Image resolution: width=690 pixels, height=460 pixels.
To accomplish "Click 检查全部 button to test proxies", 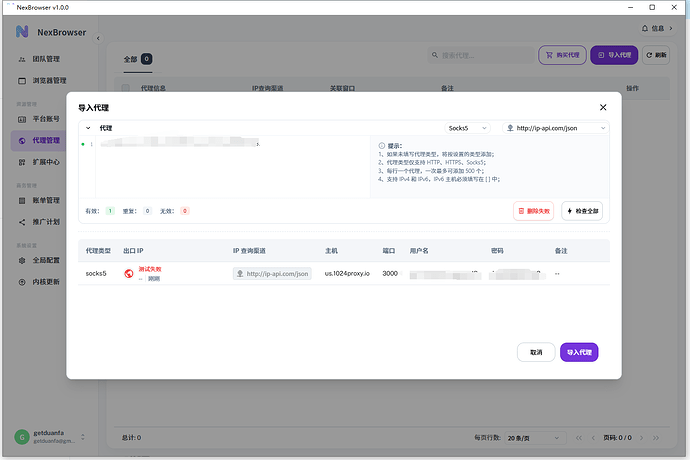I will [x=582, y=211].
